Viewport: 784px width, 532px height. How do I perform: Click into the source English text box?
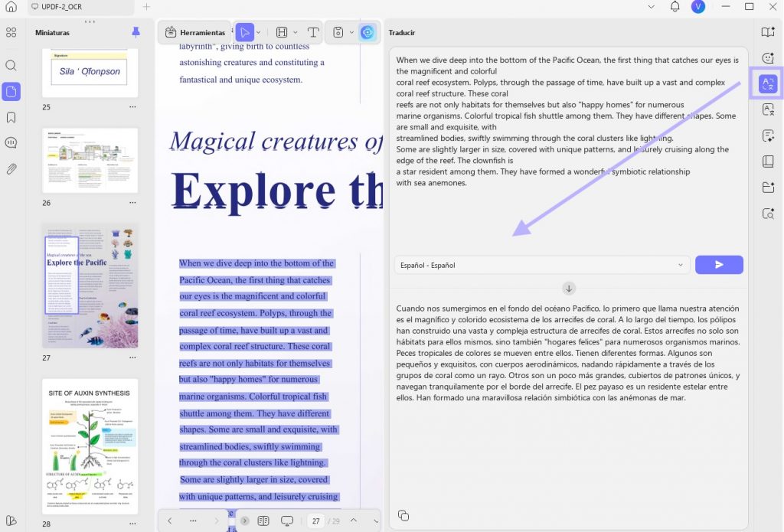point(568,150)
